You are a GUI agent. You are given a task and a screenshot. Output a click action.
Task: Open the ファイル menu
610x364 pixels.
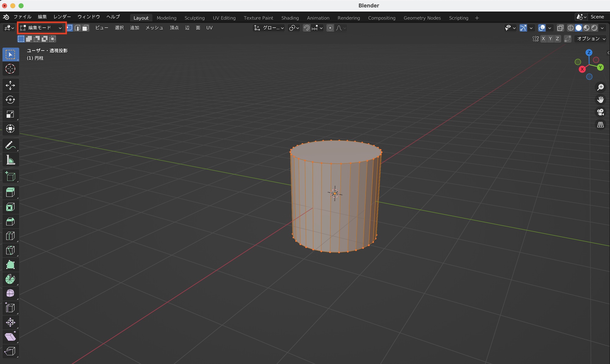tap(22, 17)
